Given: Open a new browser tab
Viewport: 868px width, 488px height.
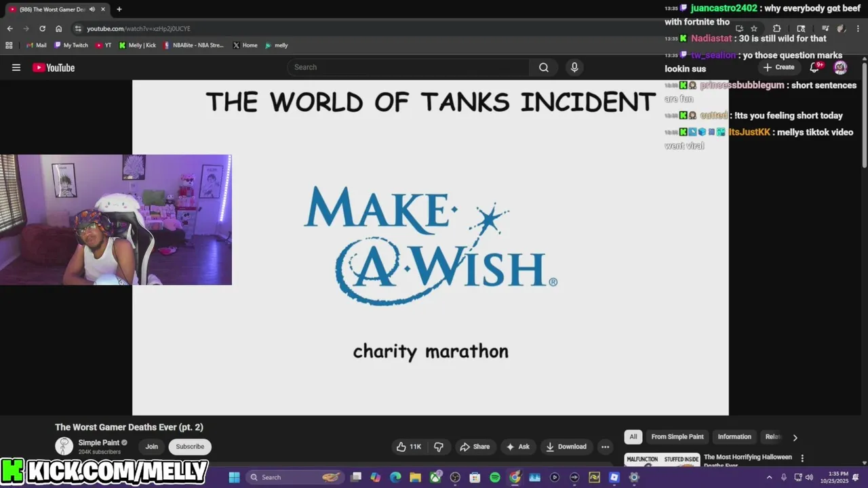Looking at the screenshot, I should (x=119, y=9).
